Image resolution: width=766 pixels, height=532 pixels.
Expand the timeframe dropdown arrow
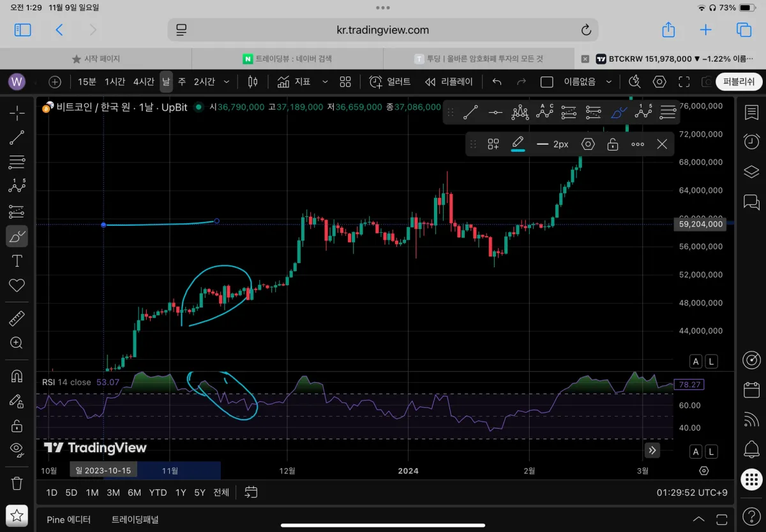227,82
